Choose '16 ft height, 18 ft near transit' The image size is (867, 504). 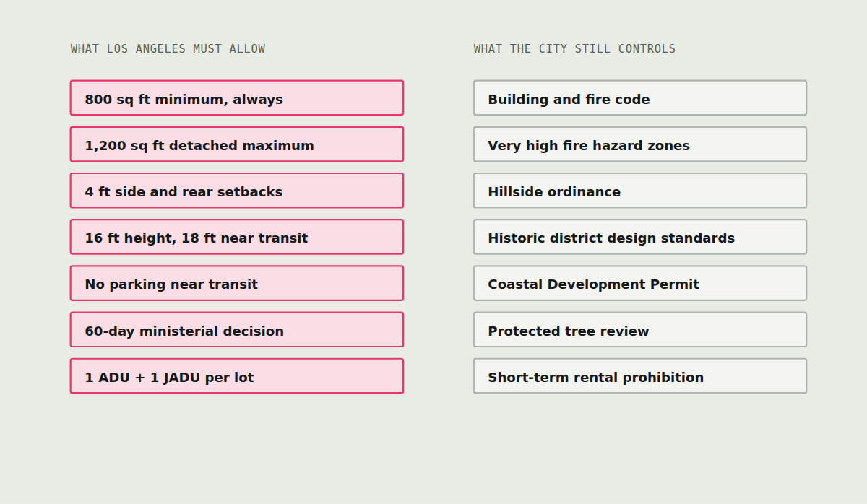point(237,237)
